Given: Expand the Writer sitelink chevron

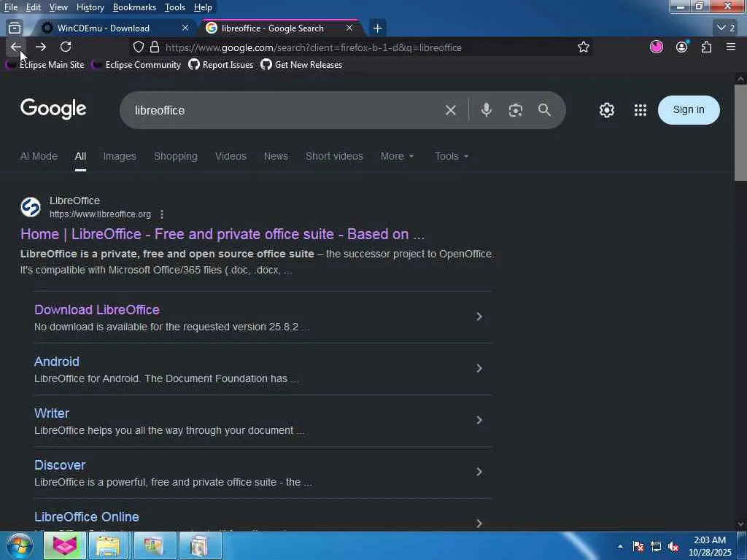Looking at the screenshot, I should [x=479, y=420].
